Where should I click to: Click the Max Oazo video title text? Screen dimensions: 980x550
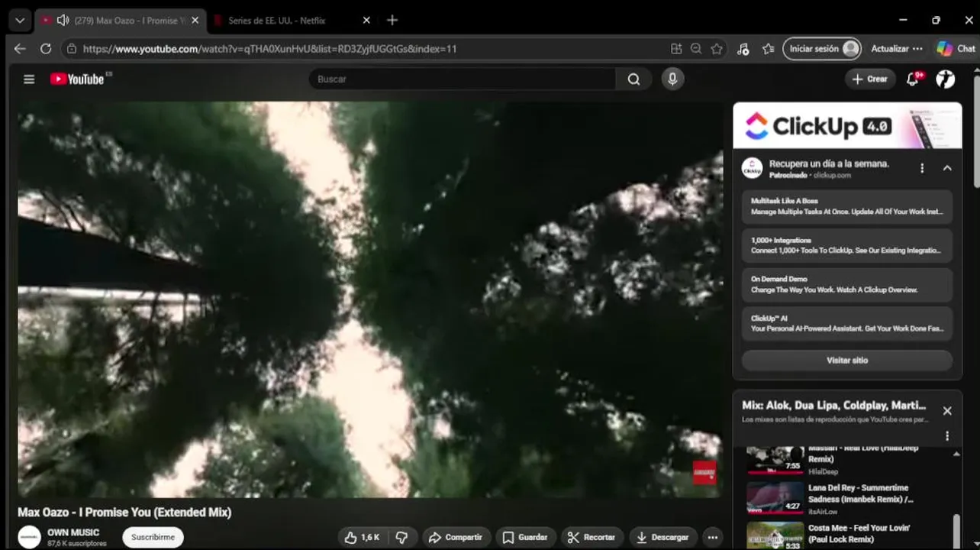pyautogui.click(x=124, y=512)
